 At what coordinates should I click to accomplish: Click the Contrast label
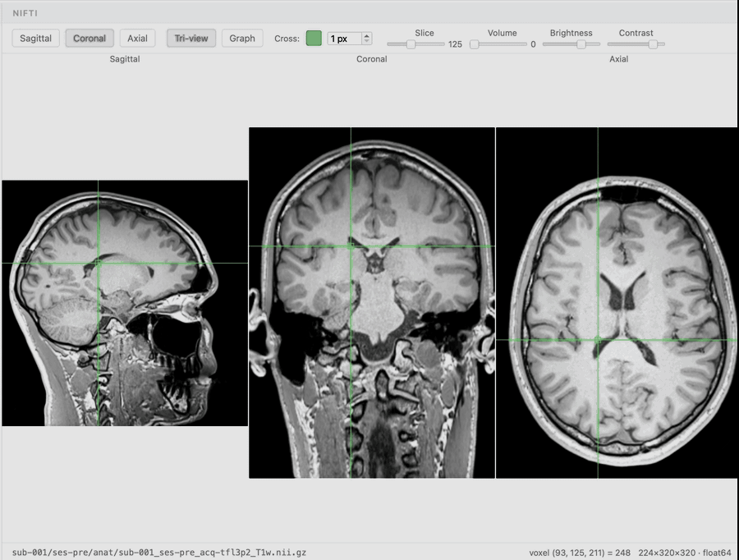tap(636, 33)
